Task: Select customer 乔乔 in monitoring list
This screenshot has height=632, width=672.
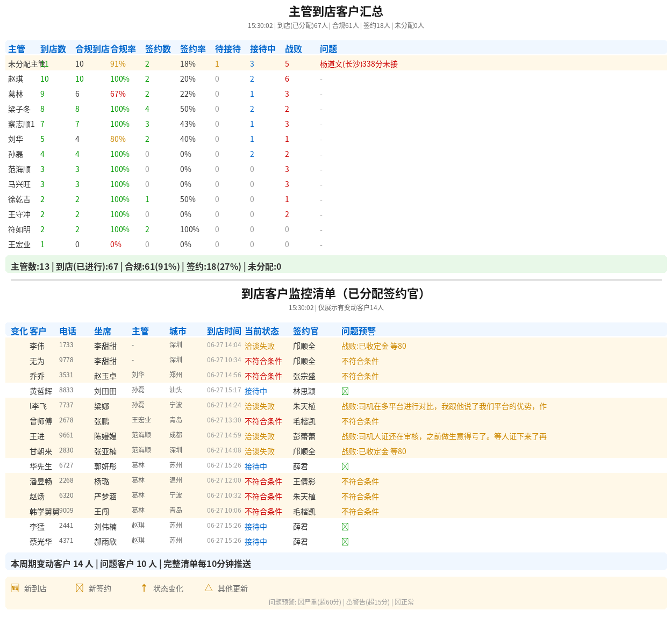Action: click(37, 376)
